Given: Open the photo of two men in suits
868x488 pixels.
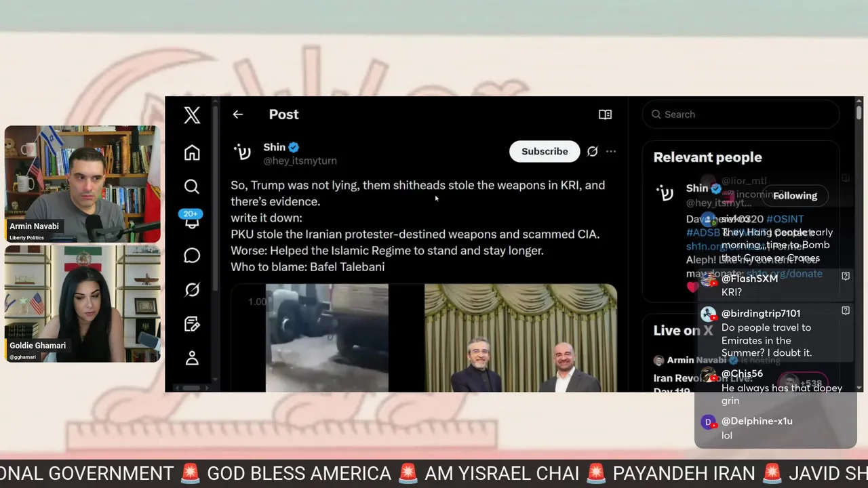Looking at the screenshot, I should (x=521, y=338).
